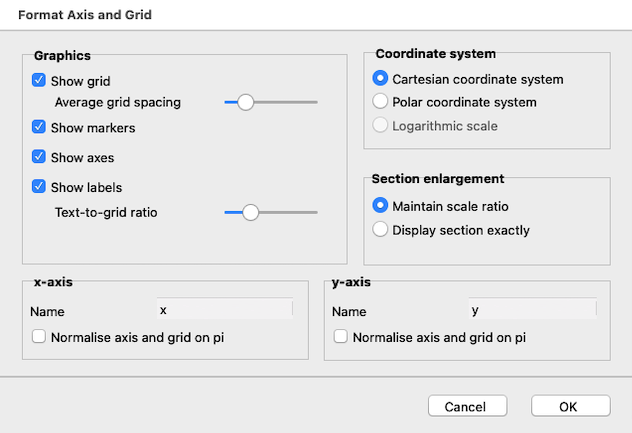Click the x-axis Name text field
632x433 pixels.
tap(224, 311)
